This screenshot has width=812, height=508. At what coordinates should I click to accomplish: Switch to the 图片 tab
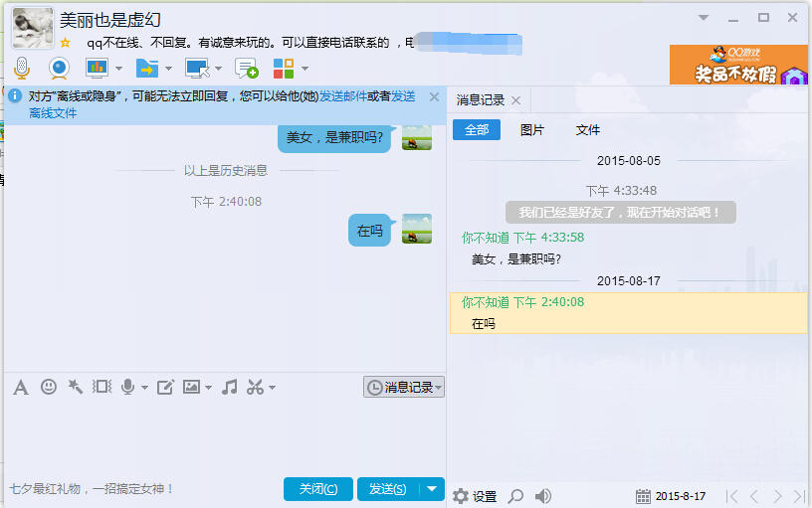(531, 130)
